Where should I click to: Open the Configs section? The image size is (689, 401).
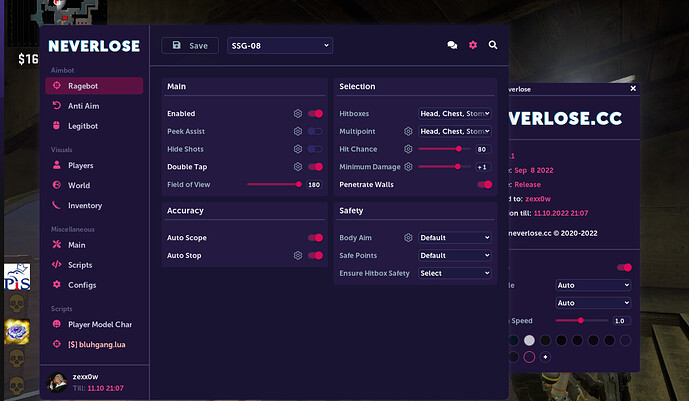click(x=94, y=285)
